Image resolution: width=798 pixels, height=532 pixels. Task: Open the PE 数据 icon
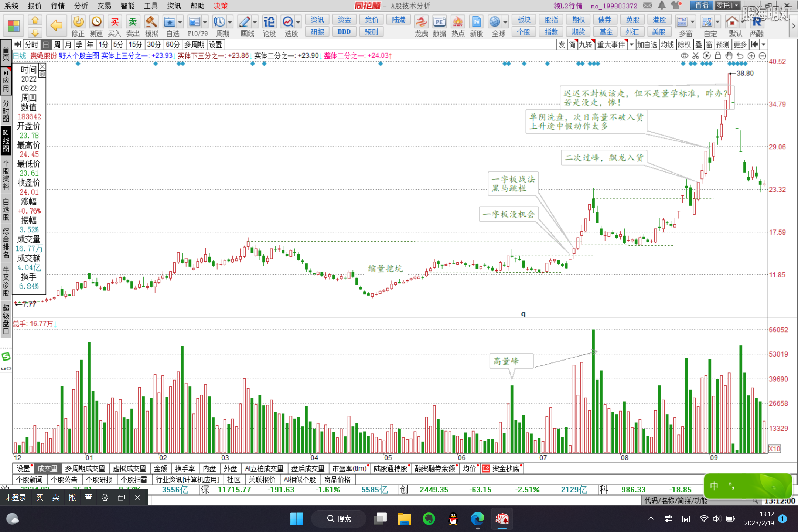tap(439, 22)
